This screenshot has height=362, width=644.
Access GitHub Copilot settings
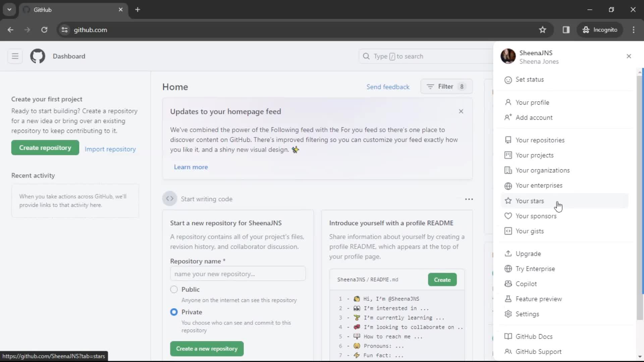tap(526, 283)
